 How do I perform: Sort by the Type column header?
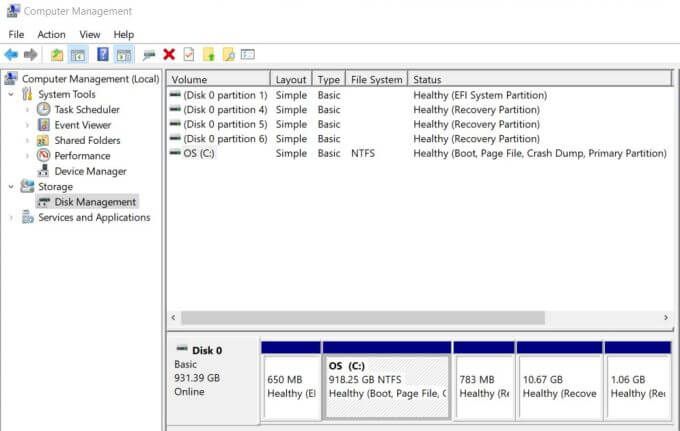(x=328, y=79)
